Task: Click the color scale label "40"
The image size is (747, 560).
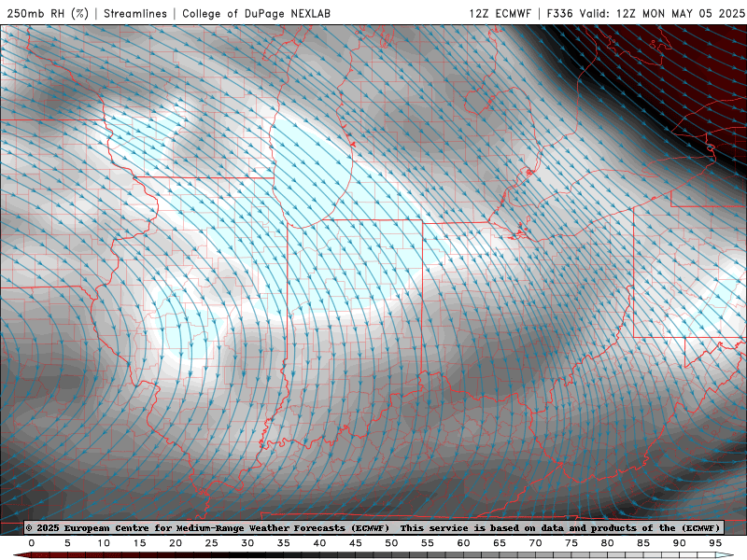Action: 319,543
